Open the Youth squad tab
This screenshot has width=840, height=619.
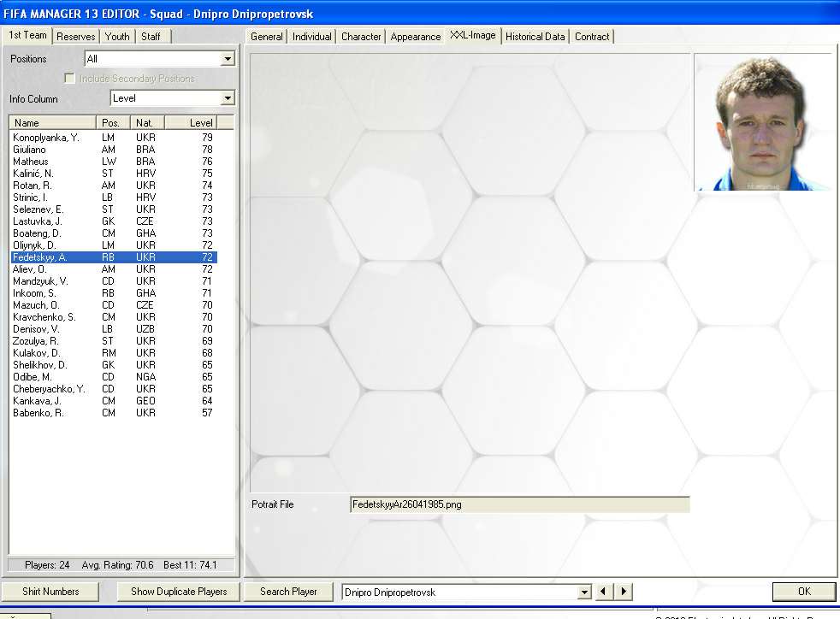[117, 36]
